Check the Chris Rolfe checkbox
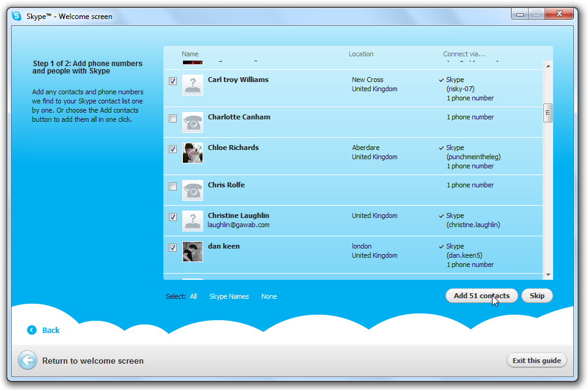Screen dimensions: 588x390 [173, 186]
